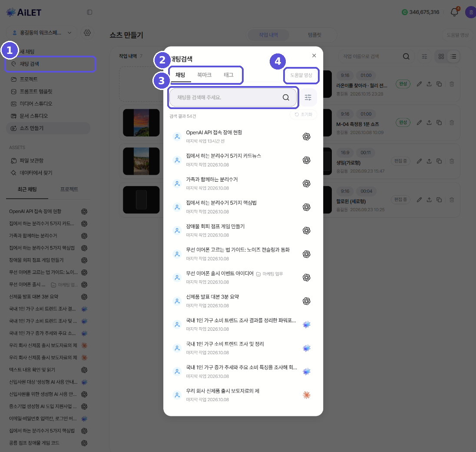The image size is (476, 452).
Task: Select the 태그 tab in search dialog
Action: [x=228, y=75]
